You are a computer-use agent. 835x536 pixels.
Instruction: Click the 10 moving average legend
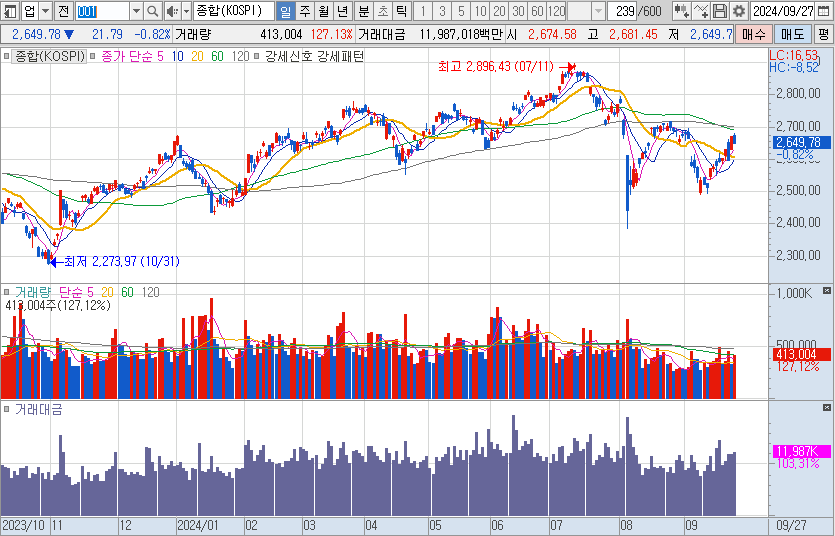pyautogui.click(x=177, y=56)
